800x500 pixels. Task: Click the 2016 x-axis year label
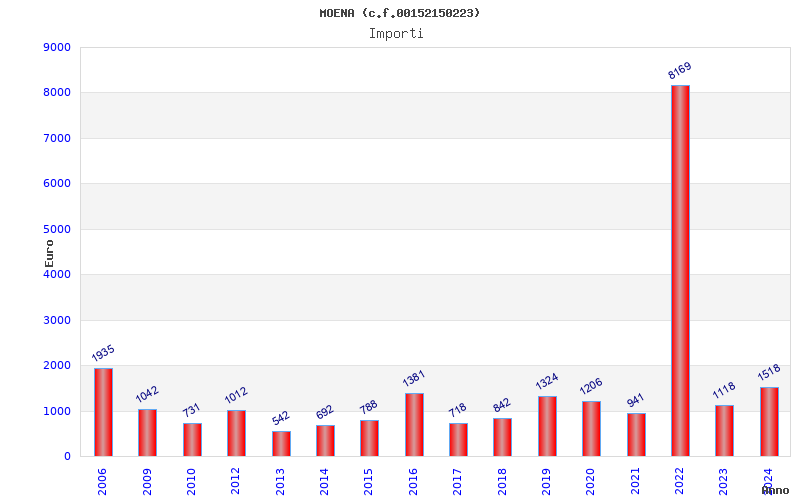pyautogui.click(x=413, y=482)
